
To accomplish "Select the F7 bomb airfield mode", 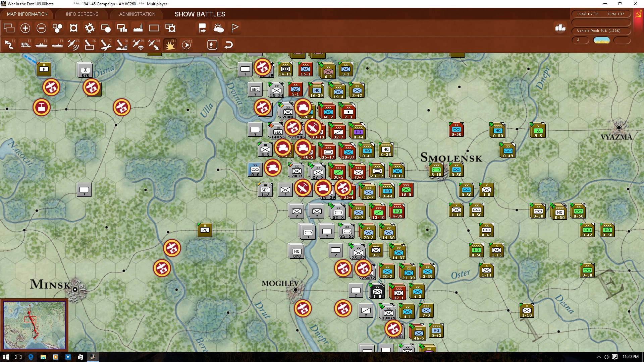I will (106, 45).
